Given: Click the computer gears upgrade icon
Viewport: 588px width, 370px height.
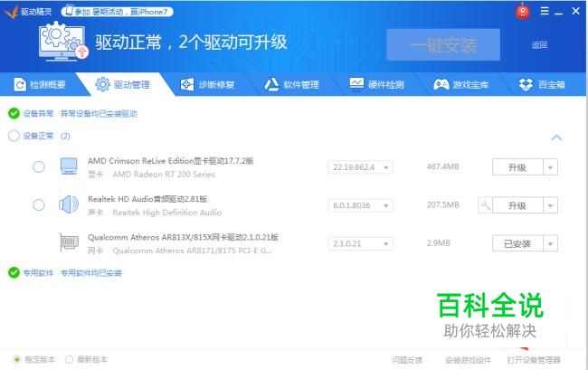Looking at the screenshot, I should [63, 41].
